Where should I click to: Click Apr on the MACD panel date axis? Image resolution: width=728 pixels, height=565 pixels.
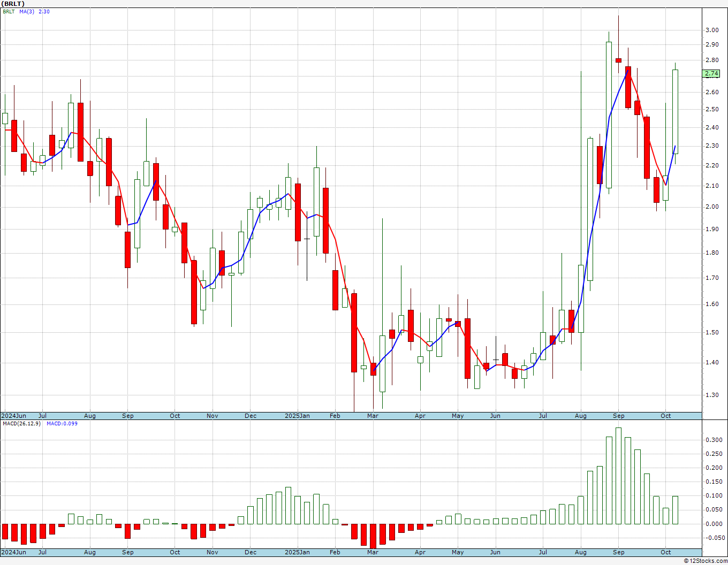[x=420, y=552]
